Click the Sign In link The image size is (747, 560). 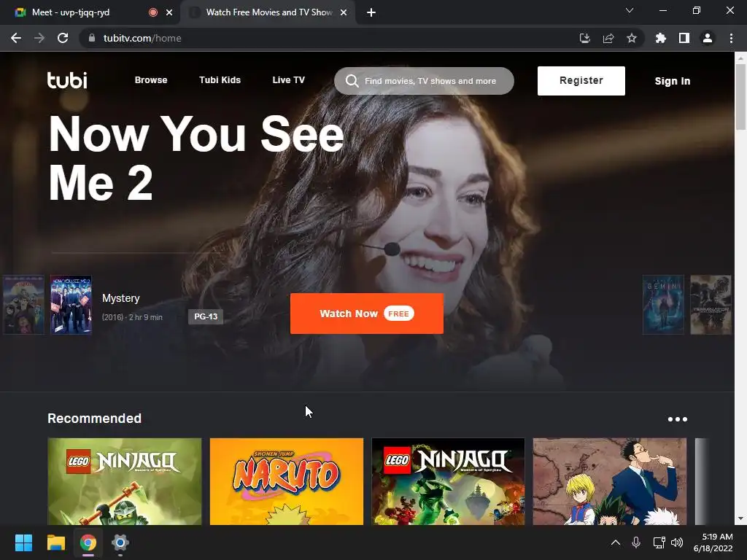pos(672,81)
